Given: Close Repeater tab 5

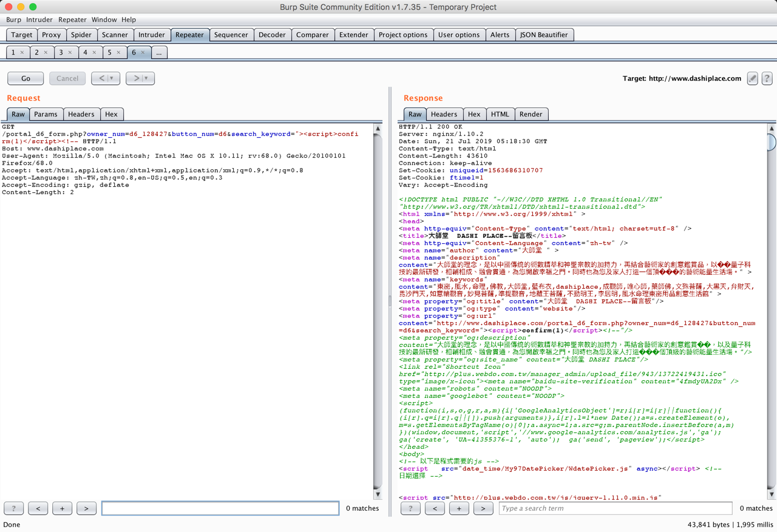Looking at the screenshot, I should click(118, 53).
